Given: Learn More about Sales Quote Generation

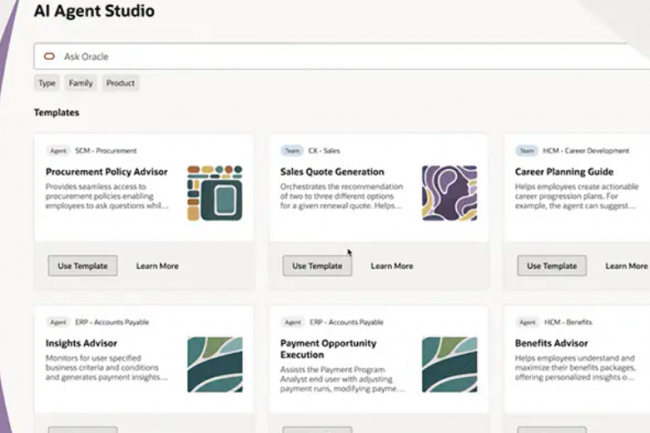Looking at the screenshot, I should click(391, 266).
